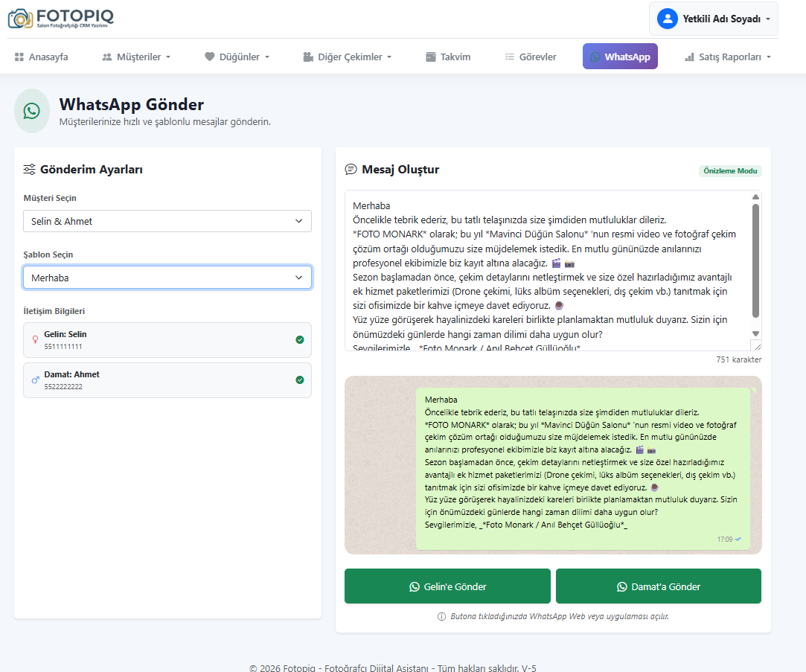
Task: Open the Şablon Seçin dropdown
Action: pos(167,278)
